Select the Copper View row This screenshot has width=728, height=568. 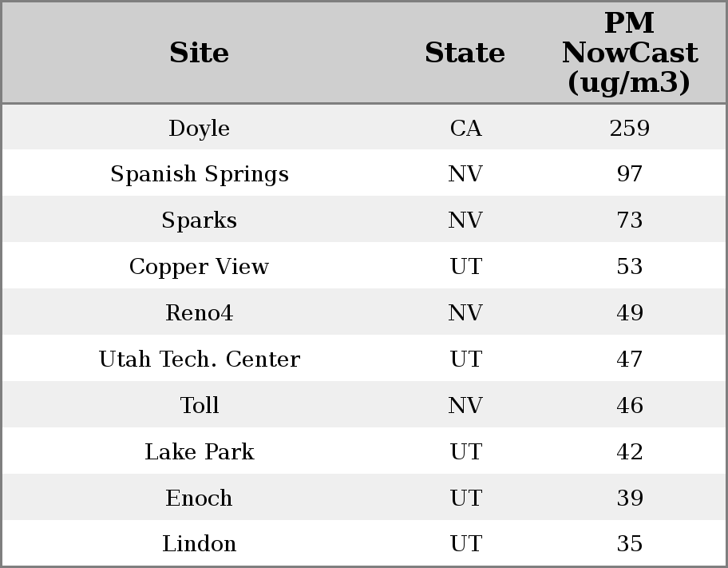click(199, 267)
